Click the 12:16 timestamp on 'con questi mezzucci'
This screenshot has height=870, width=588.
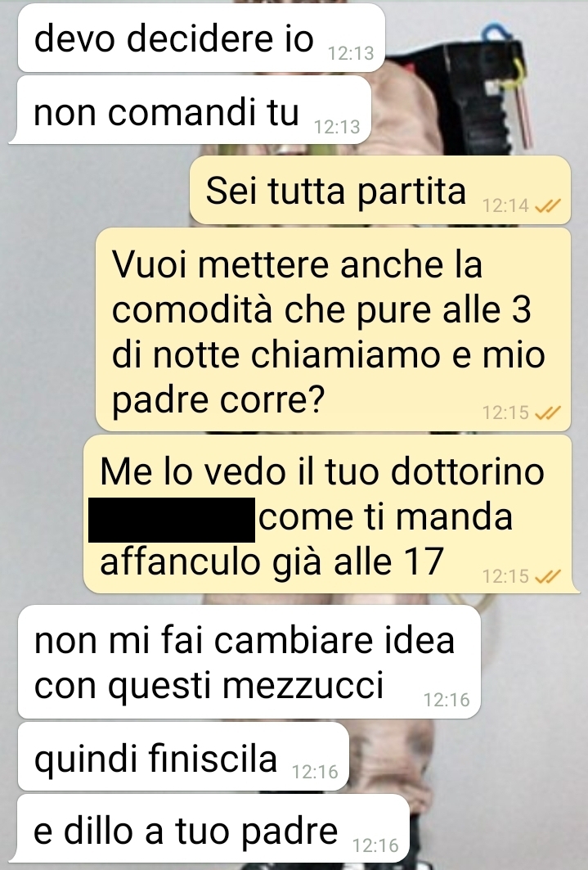click(x=447, y=700)
